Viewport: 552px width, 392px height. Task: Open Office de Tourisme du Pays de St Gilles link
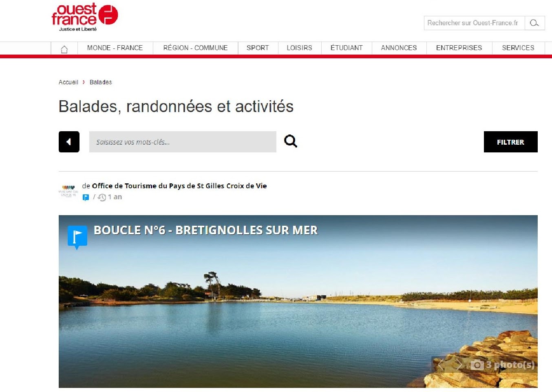point(179,186)
